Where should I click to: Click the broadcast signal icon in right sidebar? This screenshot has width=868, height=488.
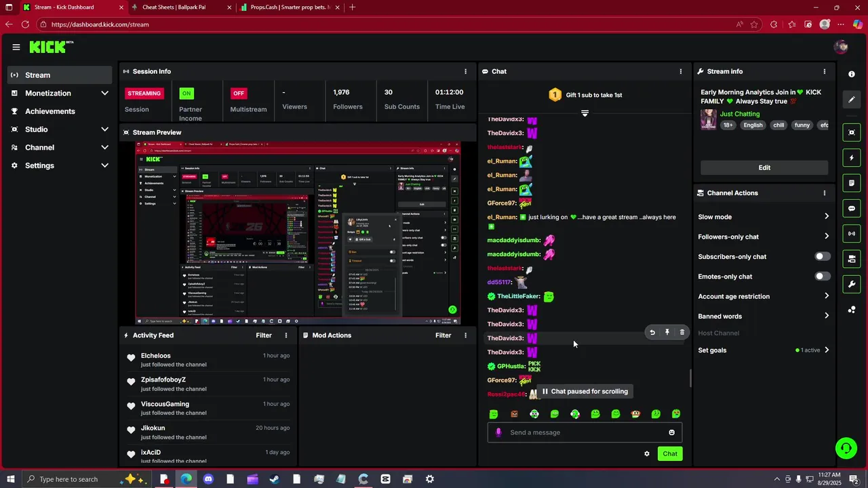coord(852,234)
